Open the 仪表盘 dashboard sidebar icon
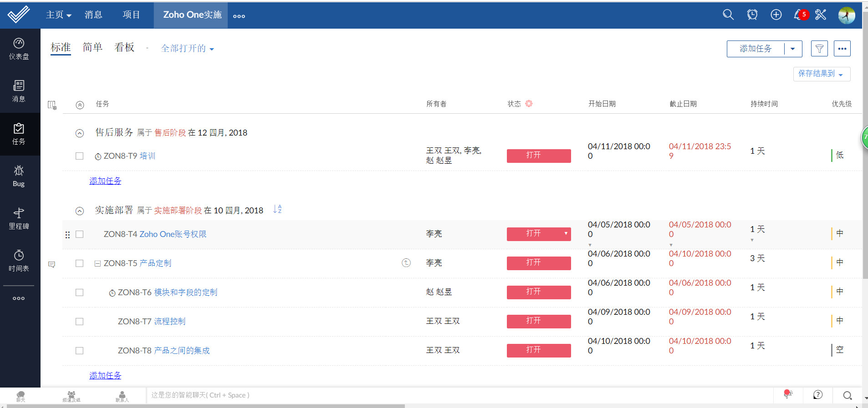The height and width of the screenshot is (408, 868). [x=19, y=49]
